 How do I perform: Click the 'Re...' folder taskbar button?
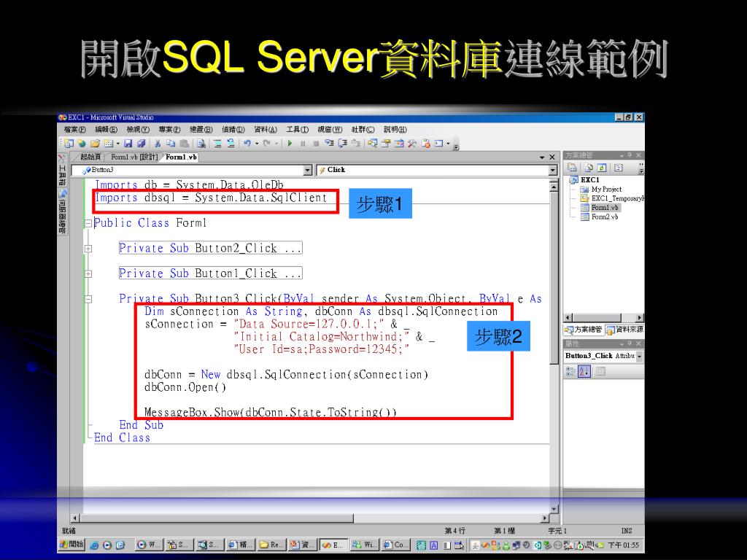coord(271,545)
